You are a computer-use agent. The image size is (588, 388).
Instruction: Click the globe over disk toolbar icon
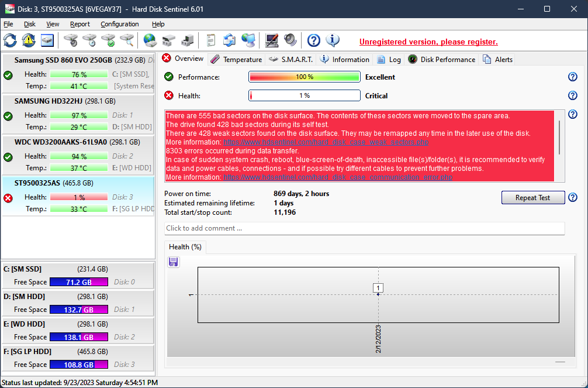[150, 40]
